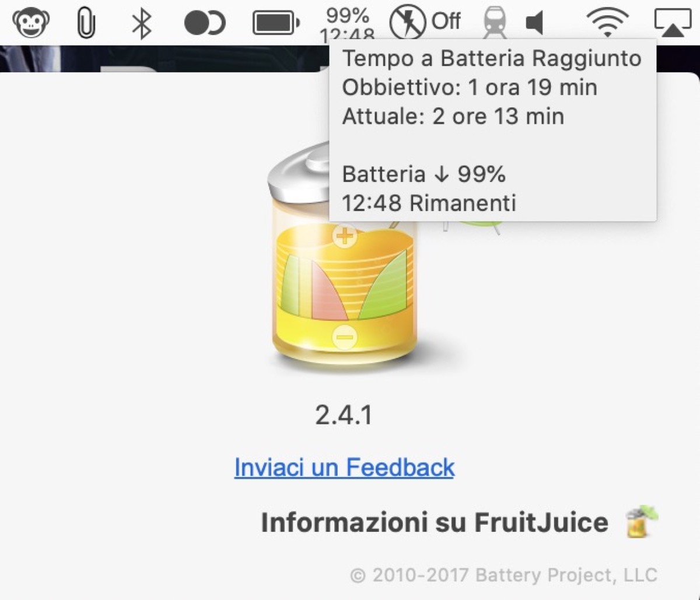Click the minus symbol on the jar

(x=345, y=337)
